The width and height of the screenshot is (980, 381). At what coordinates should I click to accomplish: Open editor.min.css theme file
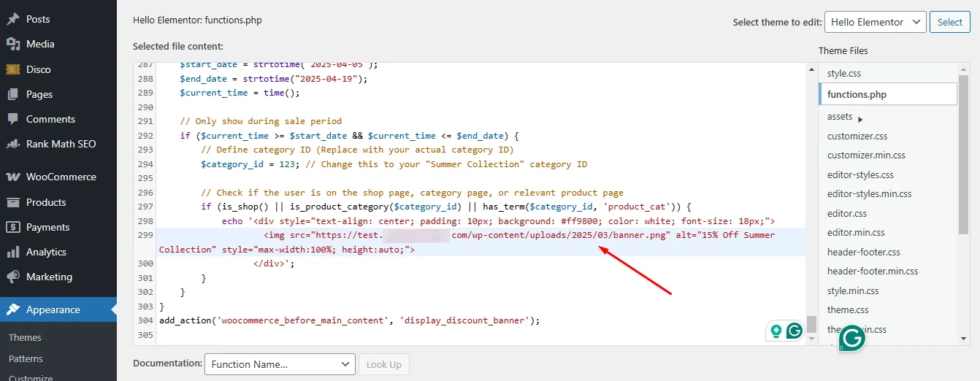[x=856, y=232]
